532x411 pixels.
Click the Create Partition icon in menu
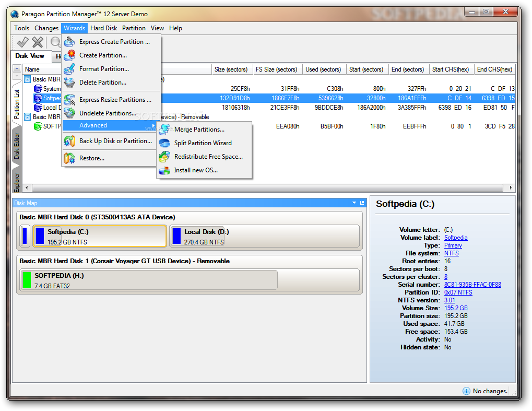tap(69, 55)
